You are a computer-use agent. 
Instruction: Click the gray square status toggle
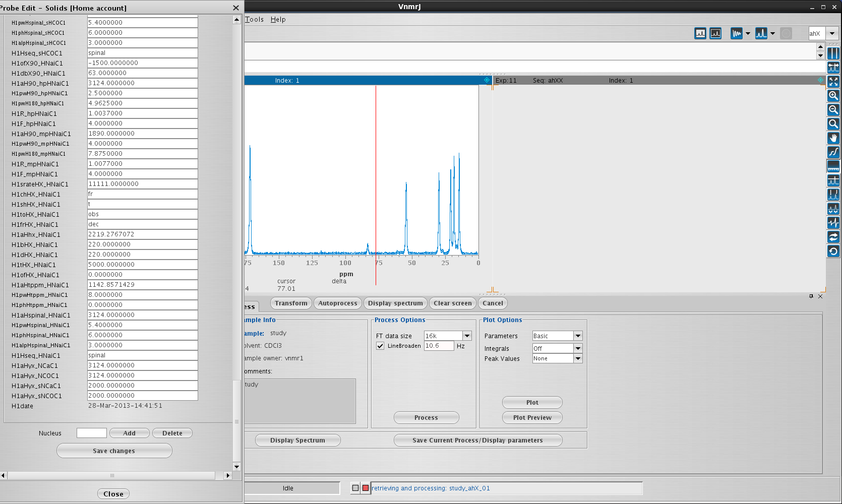pyautogui.click(x=355, y=488)
